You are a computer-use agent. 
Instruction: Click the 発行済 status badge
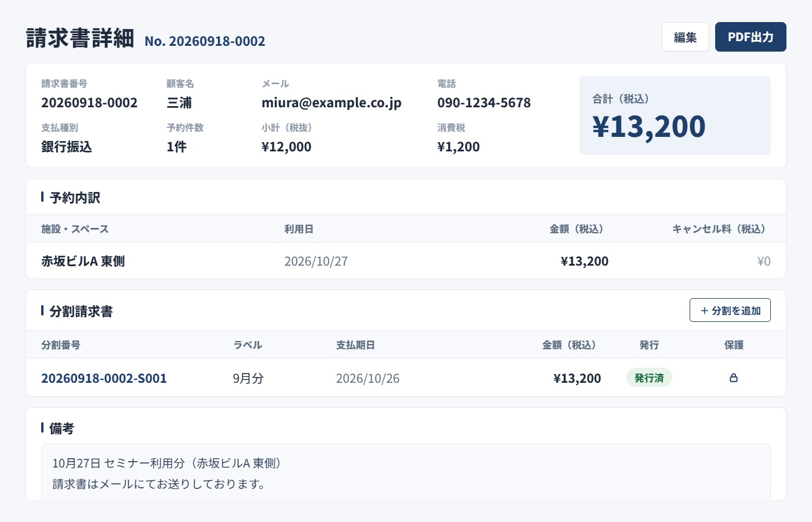(x=649, y=378)
